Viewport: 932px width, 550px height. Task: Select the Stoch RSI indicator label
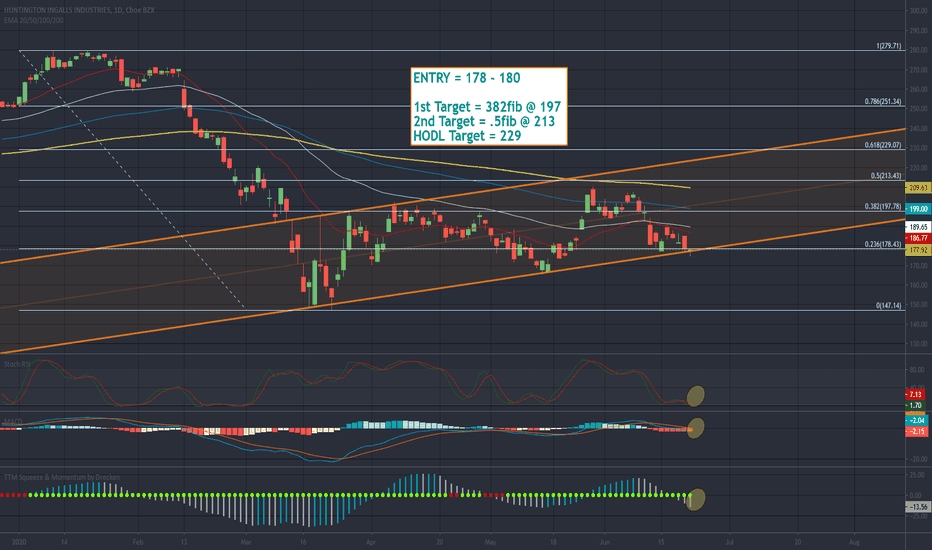click(17, 364)
